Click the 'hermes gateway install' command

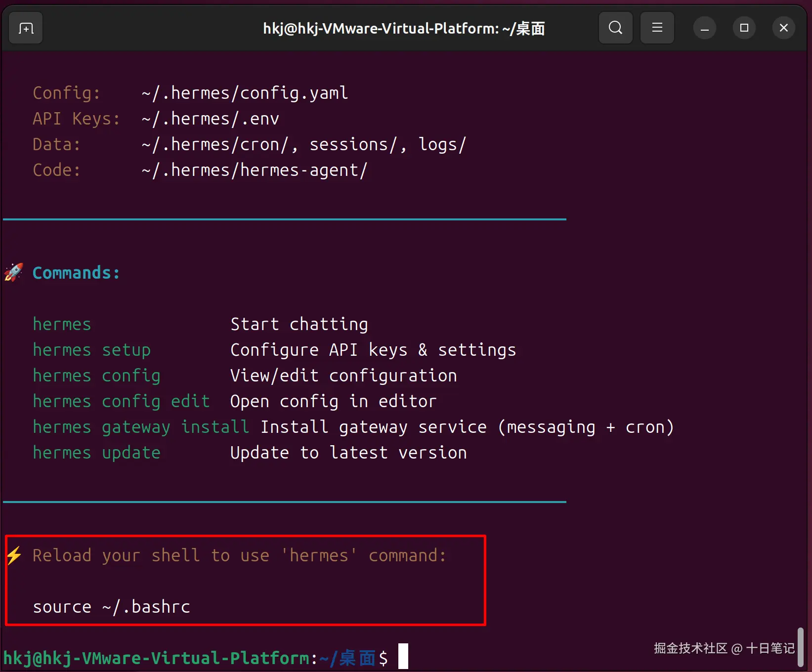point(141,427)
